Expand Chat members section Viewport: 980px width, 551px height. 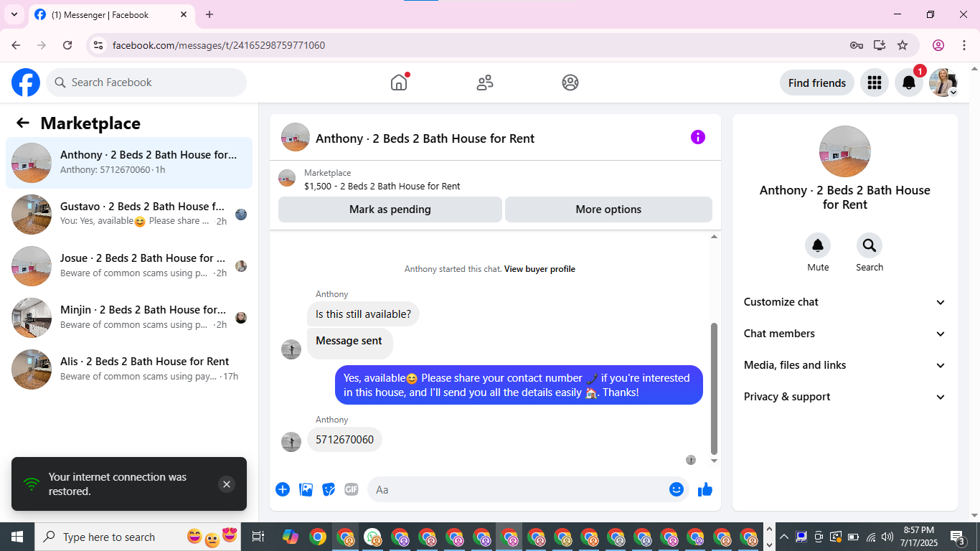(845, 334)
